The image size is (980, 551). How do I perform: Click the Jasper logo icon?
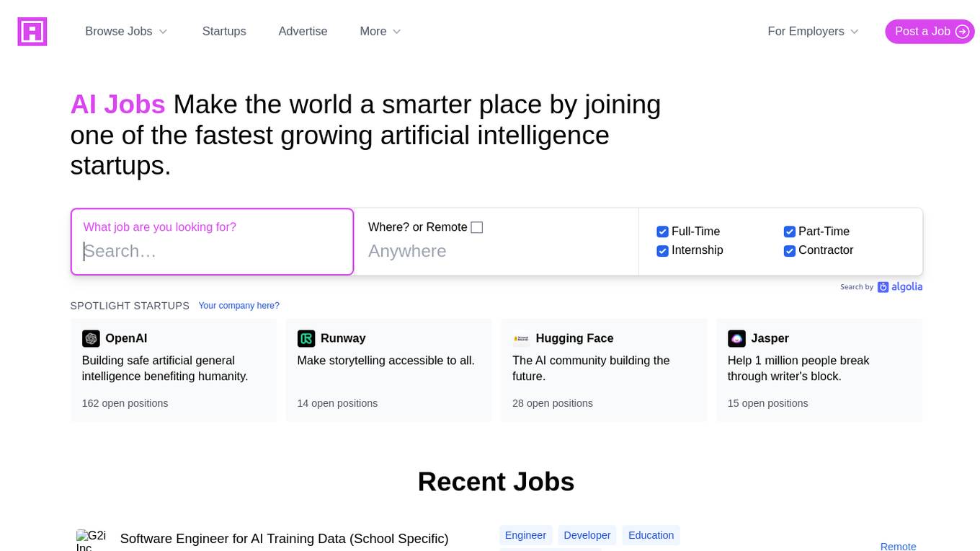tap(736, 338)
